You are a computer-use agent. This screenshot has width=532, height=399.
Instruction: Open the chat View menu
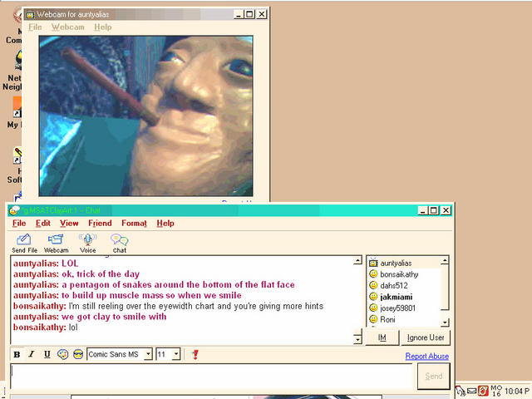coord(69,224)
